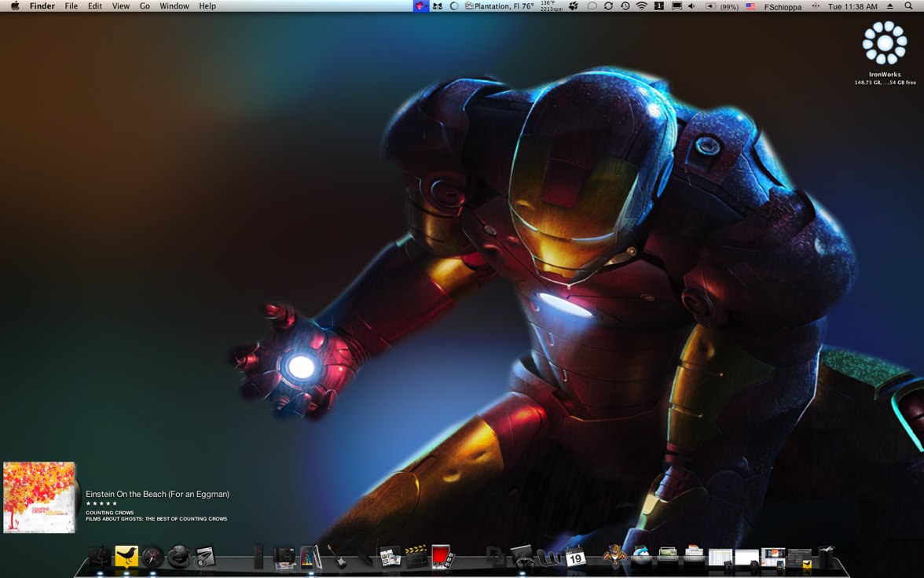Launch the red Photo Booth icon in dock
The image size is (924, 578).
pos(442,557)
